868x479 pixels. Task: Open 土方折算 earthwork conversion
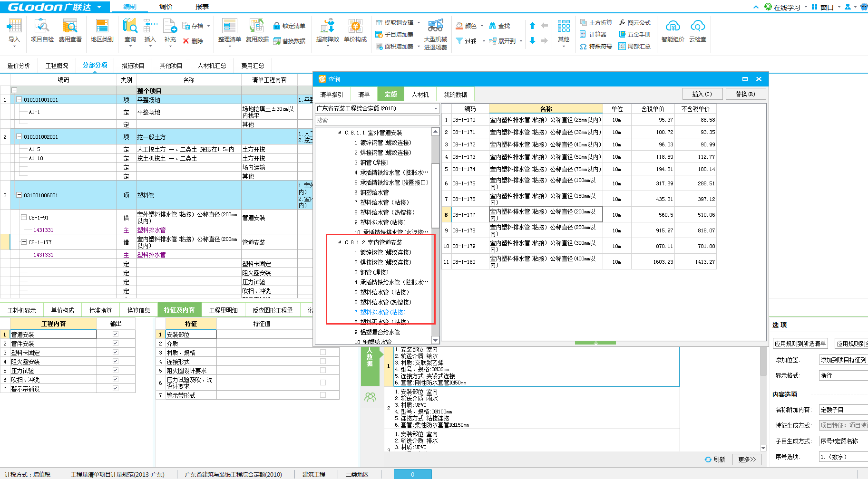[x=596, y=23]
